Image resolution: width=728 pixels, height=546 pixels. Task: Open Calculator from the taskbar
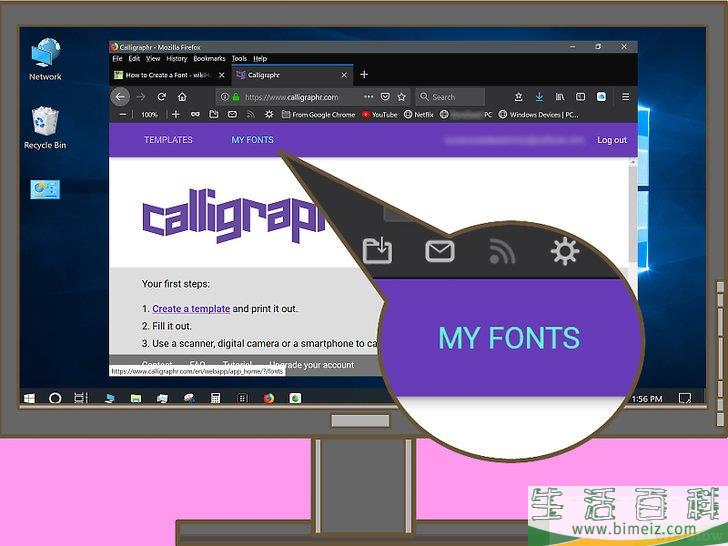click(x=215, y=398)
